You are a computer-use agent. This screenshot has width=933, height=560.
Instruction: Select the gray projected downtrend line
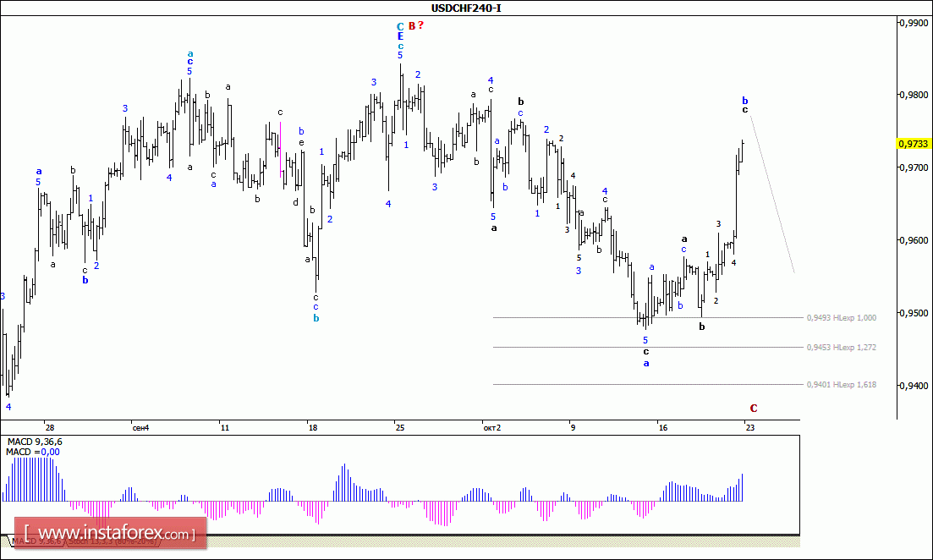point(772,194)
